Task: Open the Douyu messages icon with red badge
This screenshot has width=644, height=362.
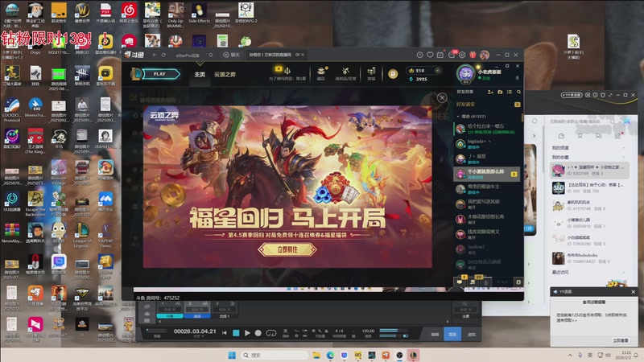Action: 452,55
